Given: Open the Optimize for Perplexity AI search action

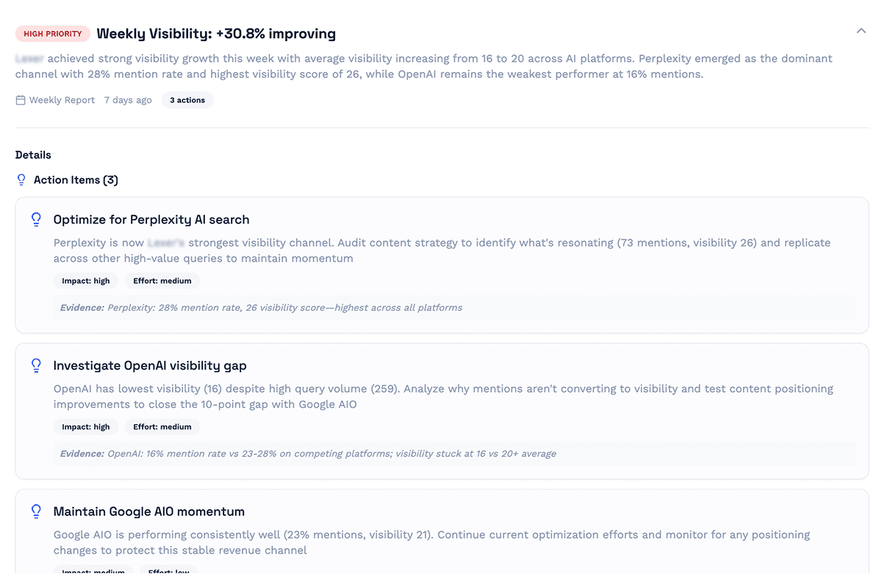Looking at the screenshot, I should pyautogui.click(x=151, y=219).
